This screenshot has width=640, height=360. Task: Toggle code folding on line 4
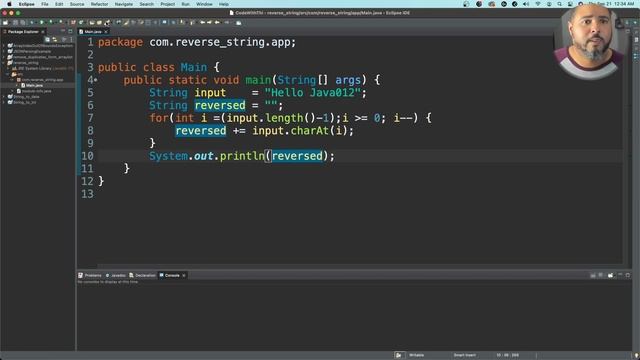[x=96, y=80]
